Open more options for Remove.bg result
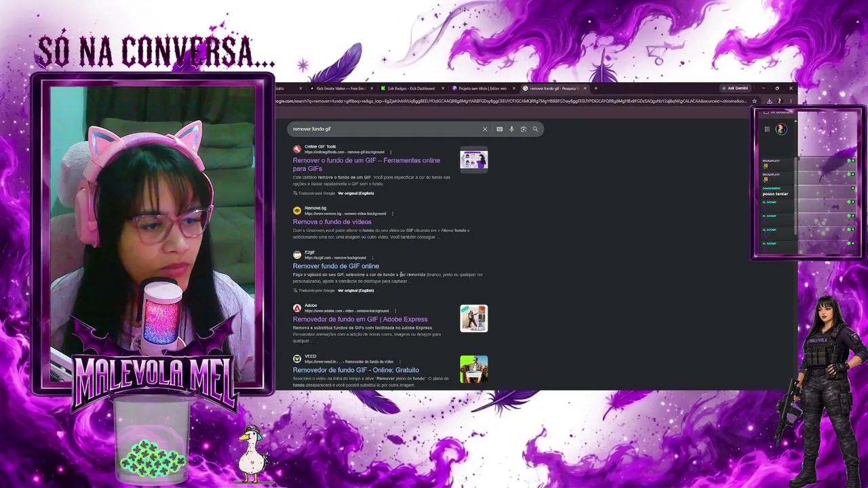 pos(392,213)
